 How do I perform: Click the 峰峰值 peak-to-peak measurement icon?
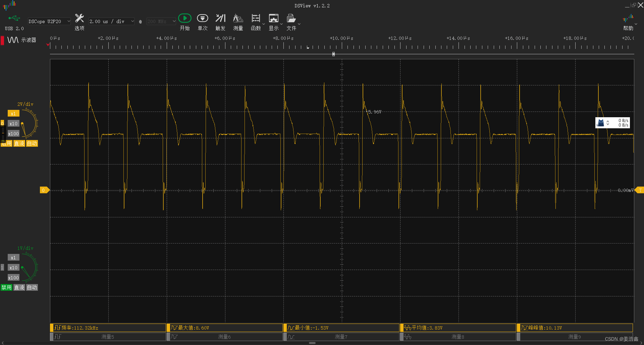[x=524, y=328]
